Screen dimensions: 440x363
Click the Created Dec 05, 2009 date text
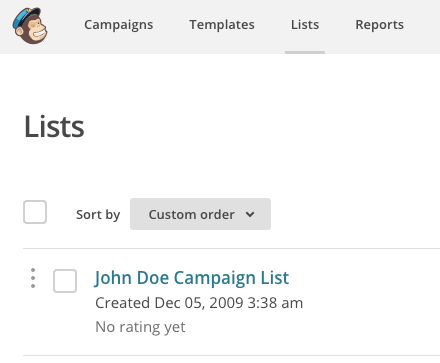click(x=199, y=303)
